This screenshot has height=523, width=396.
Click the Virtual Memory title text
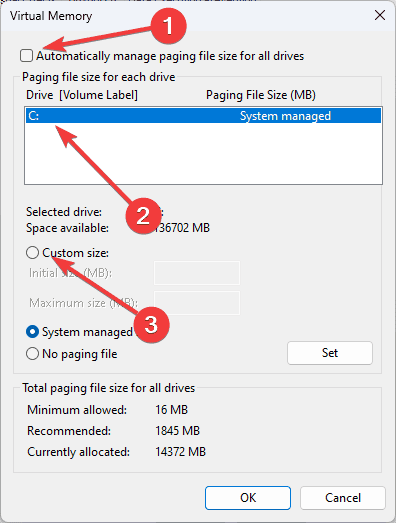click(51, 16)
